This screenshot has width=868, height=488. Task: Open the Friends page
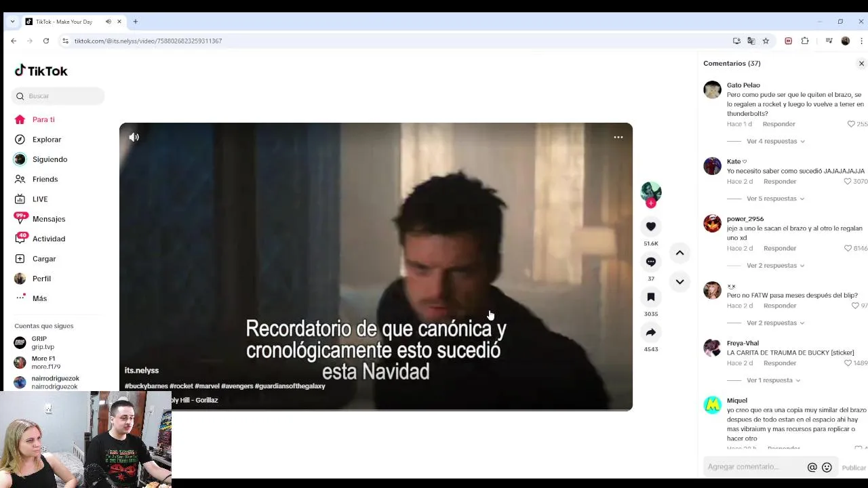click(x=45, y=179)
